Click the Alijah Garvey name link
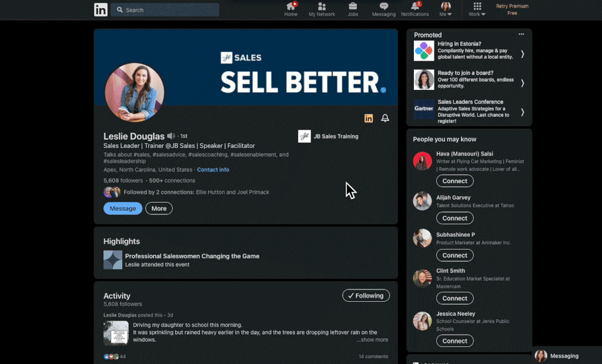Screen dimensions: 602x364 453,197
